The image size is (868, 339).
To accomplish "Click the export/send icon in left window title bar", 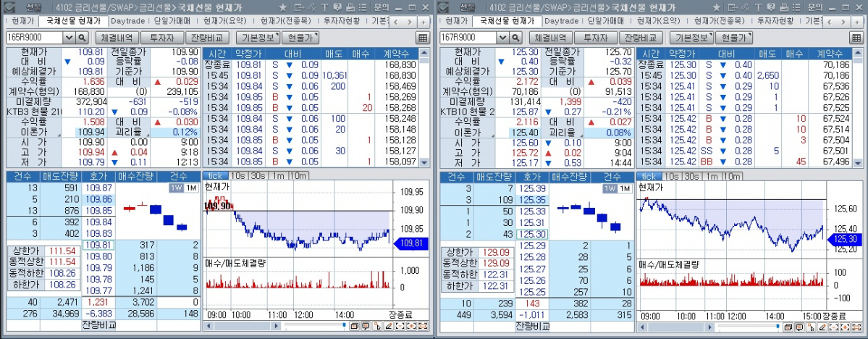I will click(298, 8).
